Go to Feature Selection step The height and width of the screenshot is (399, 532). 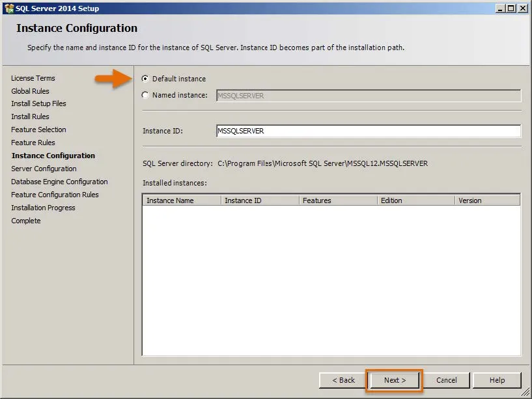point(38,130)
